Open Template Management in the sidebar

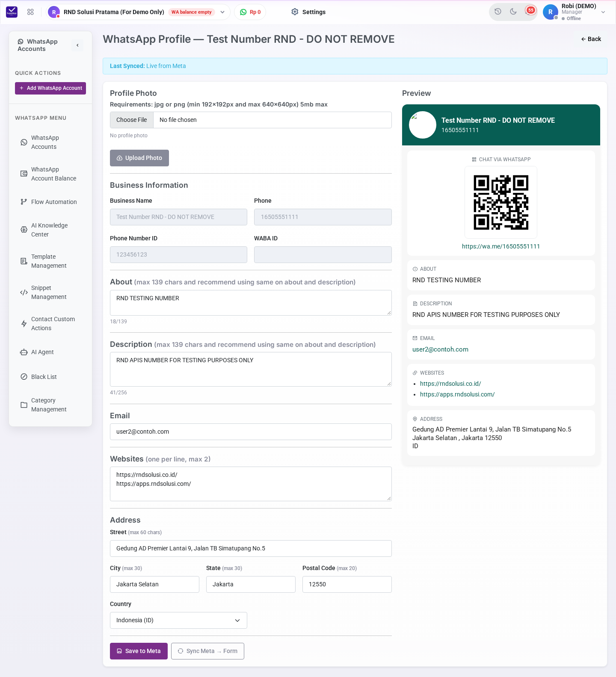[50, 261]
